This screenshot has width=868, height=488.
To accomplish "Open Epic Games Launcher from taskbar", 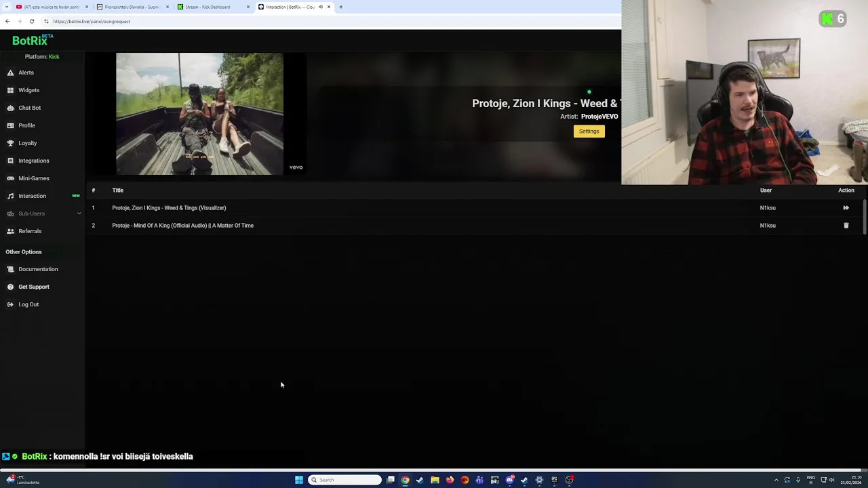I will point(554,480).
